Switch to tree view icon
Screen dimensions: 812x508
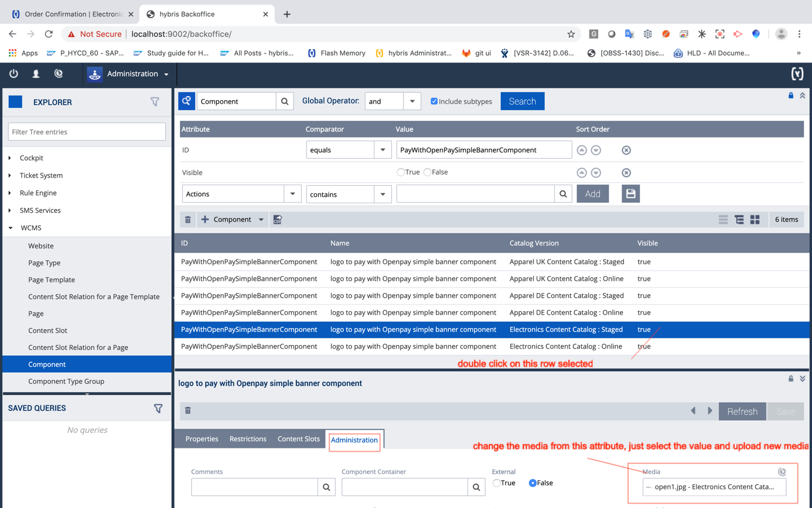pyautogui.click(x=739, y=220)
